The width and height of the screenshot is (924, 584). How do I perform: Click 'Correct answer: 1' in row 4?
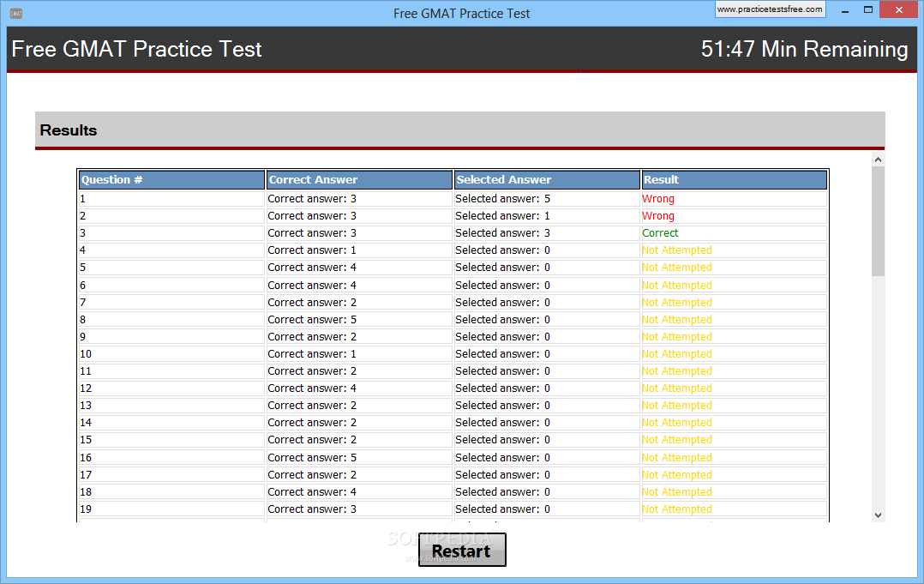point(312,250)
